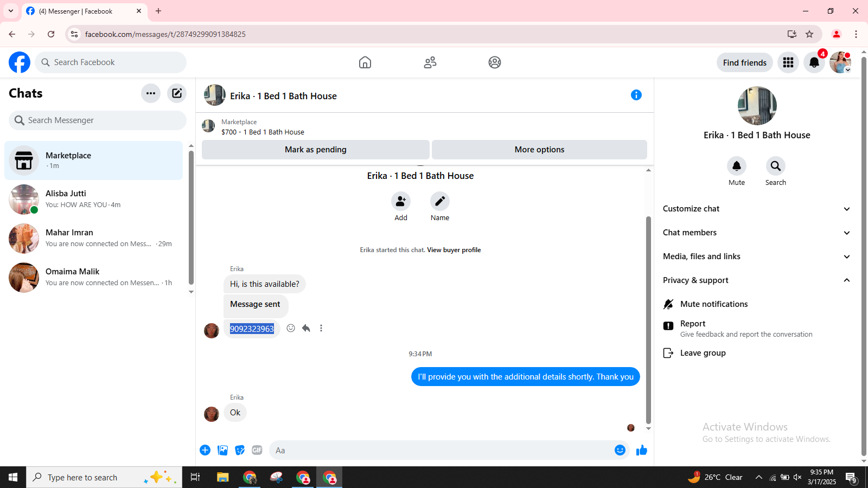Click Find friends button
Viewport: 868px width, 488px height.
(745, 62)
